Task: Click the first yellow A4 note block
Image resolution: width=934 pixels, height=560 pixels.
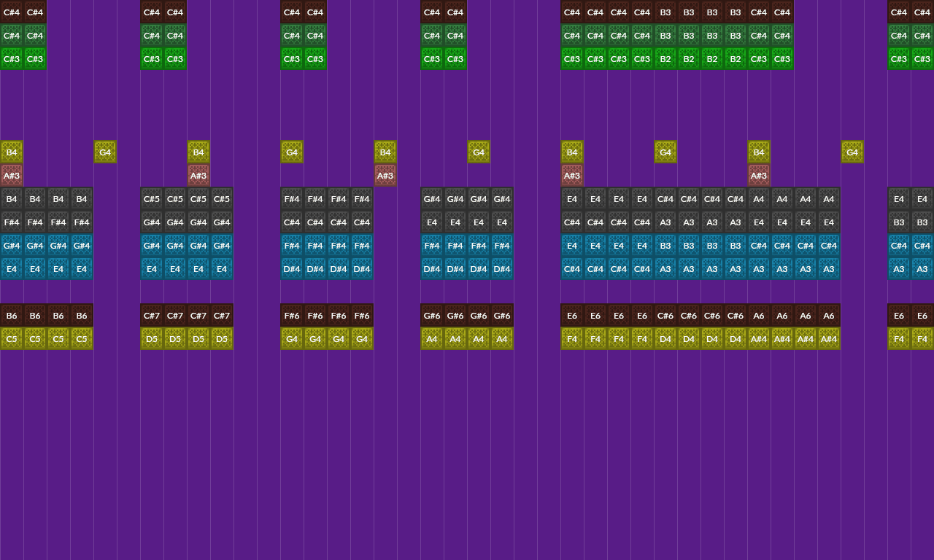Action: pos(432,339)
